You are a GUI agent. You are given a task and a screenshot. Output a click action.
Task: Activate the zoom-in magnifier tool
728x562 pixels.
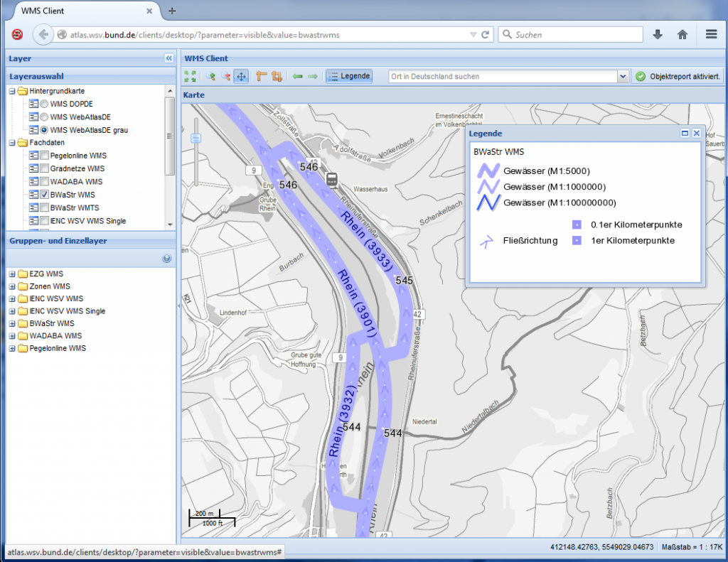(210, 76)
